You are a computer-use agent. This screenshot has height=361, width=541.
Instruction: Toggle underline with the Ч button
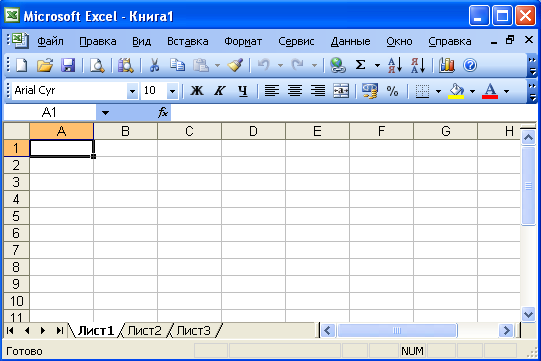(243, 91)
